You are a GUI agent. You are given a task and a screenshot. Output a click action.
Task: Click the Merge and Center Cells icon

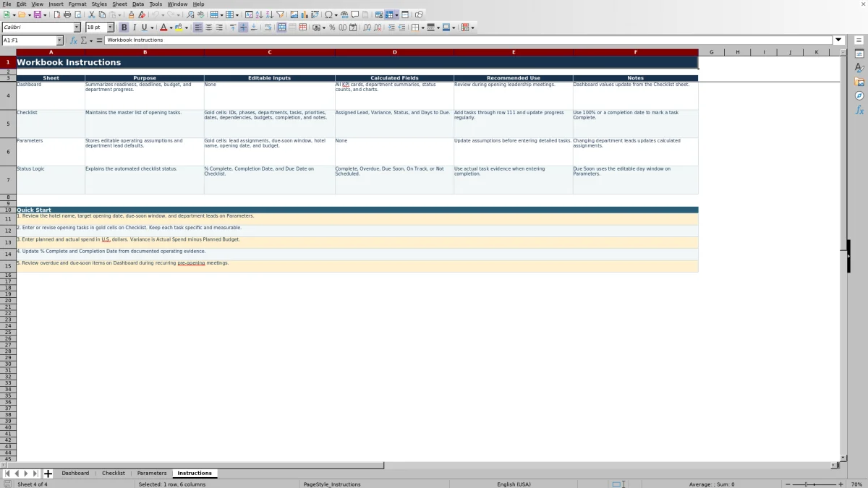click(281, 27)
